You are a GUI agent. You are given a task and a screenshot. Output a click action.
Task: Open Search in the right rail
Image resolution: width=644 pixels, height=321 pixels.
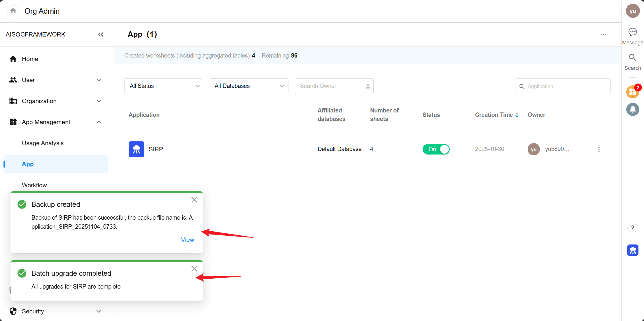tap(632, 58)
